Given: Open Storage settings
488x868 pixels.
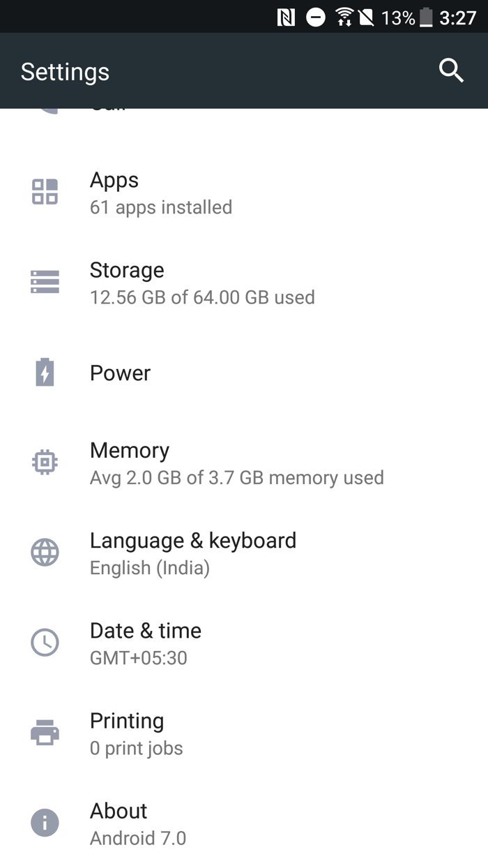Looking at the screenshot, I should (202, 283).
